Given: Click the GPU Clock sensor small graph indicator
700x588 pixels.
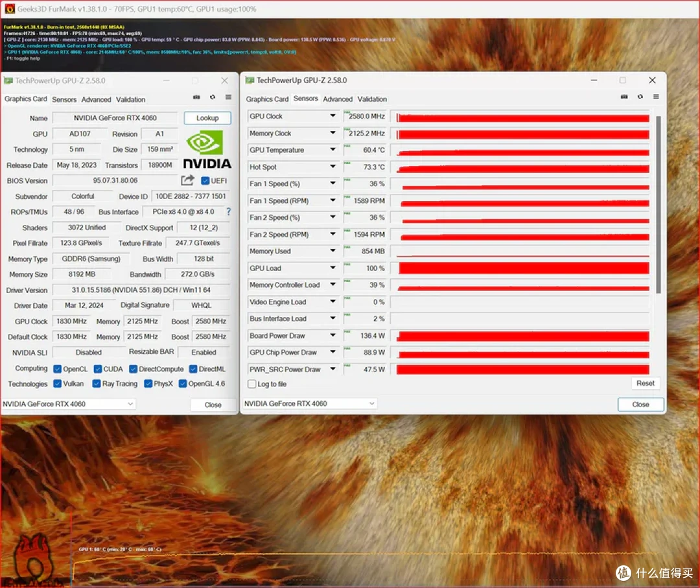Looking at the screenshot, I should tap(347, 112).
